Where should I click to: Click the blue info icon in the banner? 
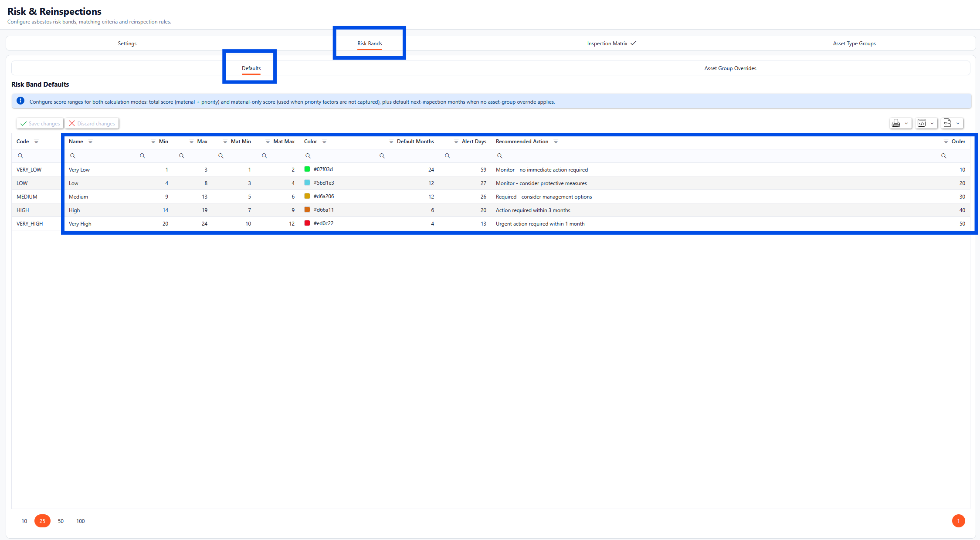click(x=20, y=101)
